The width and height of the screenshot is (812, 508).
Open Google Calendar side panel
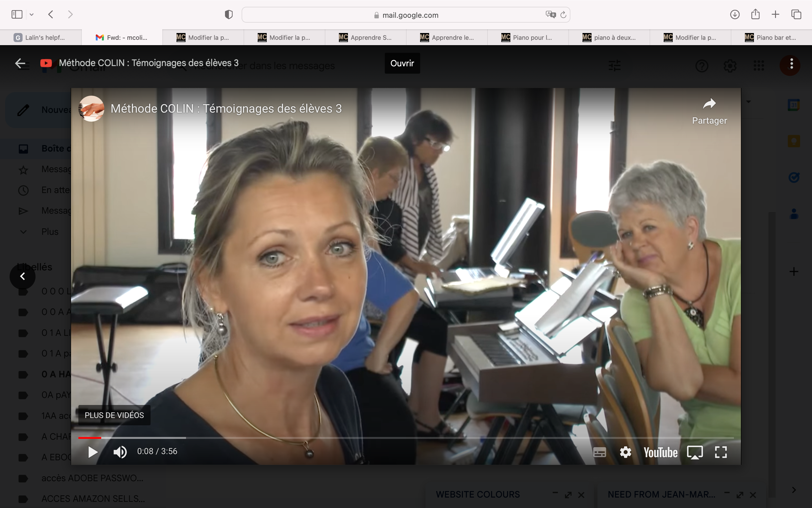click(x=794, y=105)
